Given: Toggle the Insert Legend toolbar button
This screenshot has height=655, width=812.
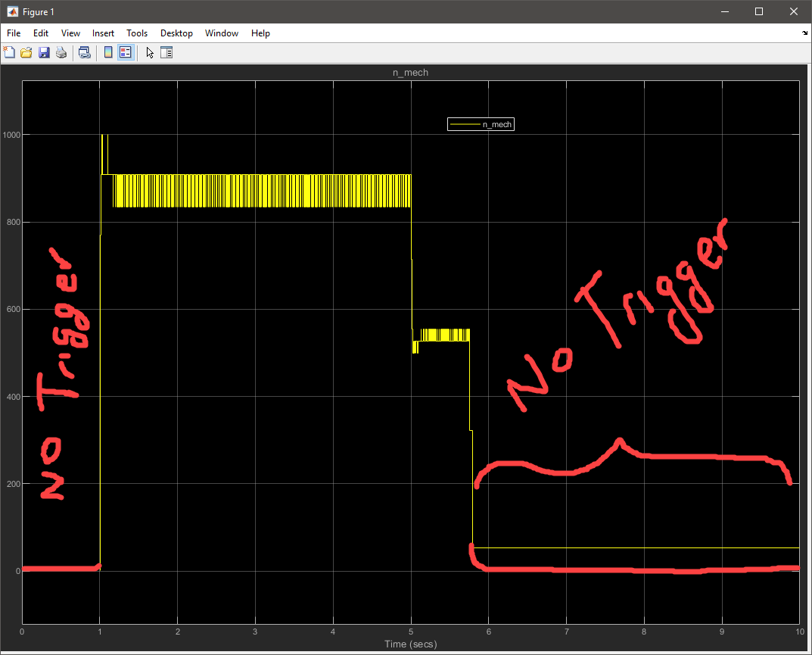Looking at the screenshot, I should pyautogui.click(x=125, y=52).
